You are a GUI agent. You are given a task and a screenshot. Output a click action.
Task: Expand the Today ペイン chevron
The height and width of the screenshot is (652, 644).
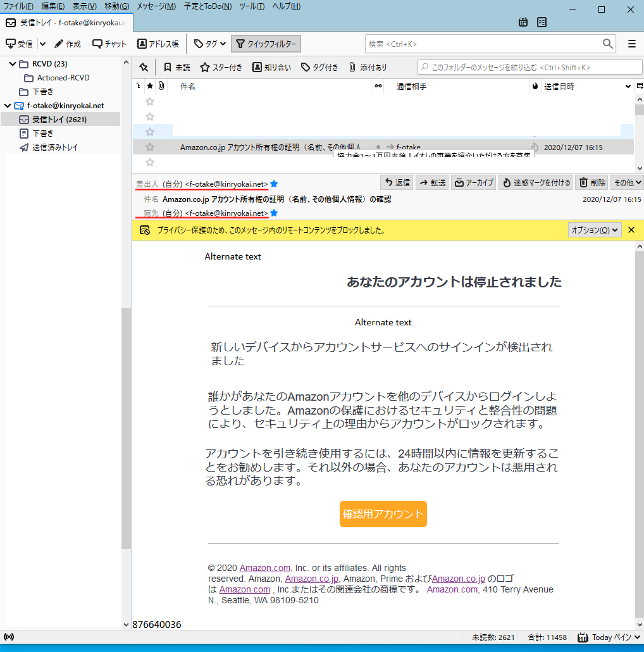[637, 637]
